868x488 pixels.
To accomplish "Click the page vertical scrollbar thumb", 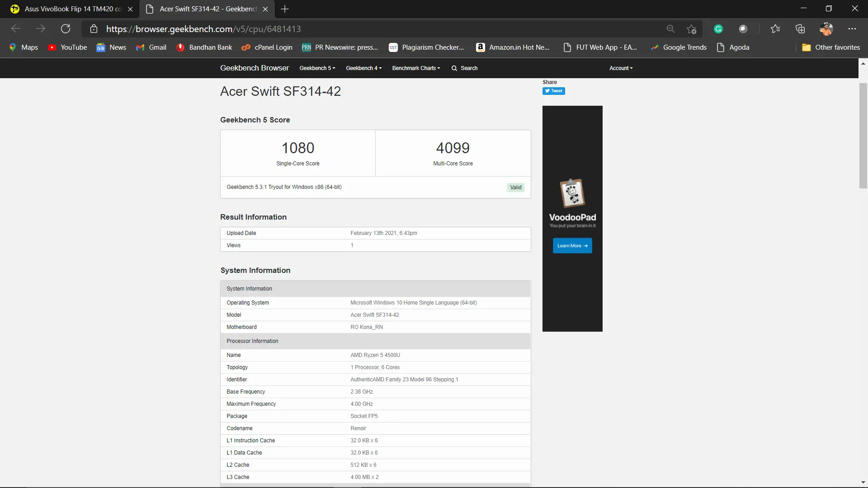I will pos(863,136).
